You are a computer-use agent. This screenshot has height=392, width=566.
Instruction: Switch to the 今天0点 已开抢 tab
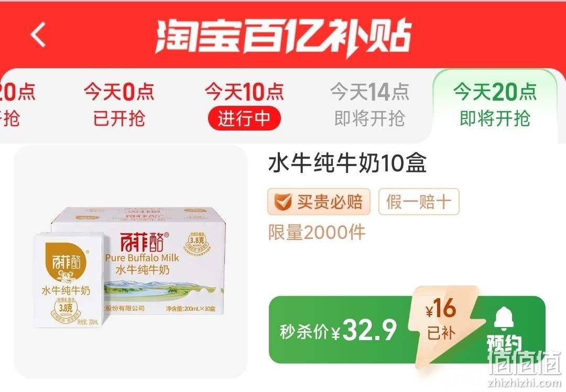(x=119, y=105)
